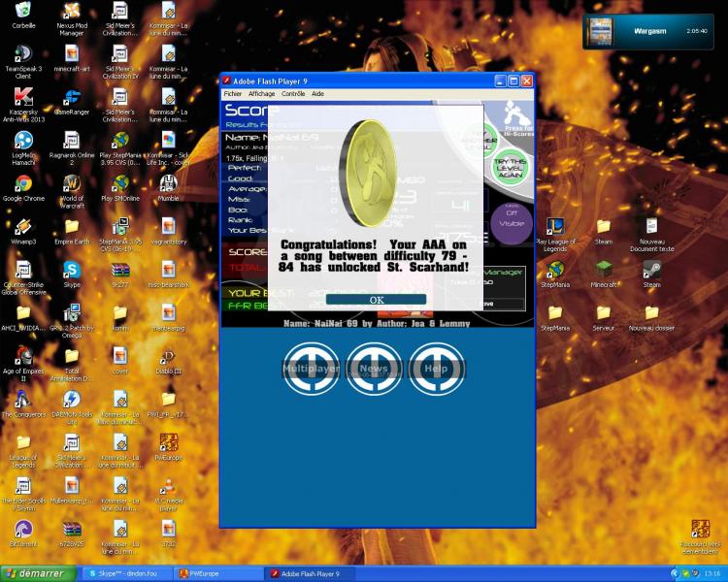Select the PWEurope desktop icon
Viewport: 728px width, 582px height.
[x=168, y=447]
